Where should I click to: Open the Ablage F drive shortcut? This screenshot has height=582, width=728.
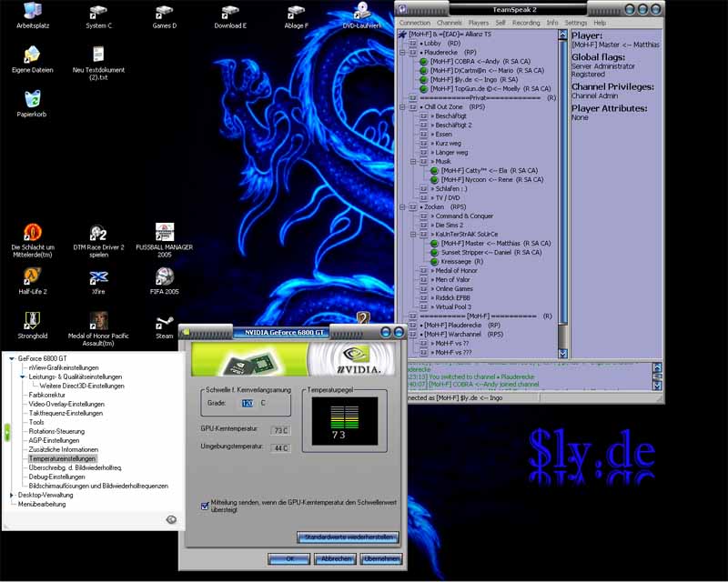(297, 16)
